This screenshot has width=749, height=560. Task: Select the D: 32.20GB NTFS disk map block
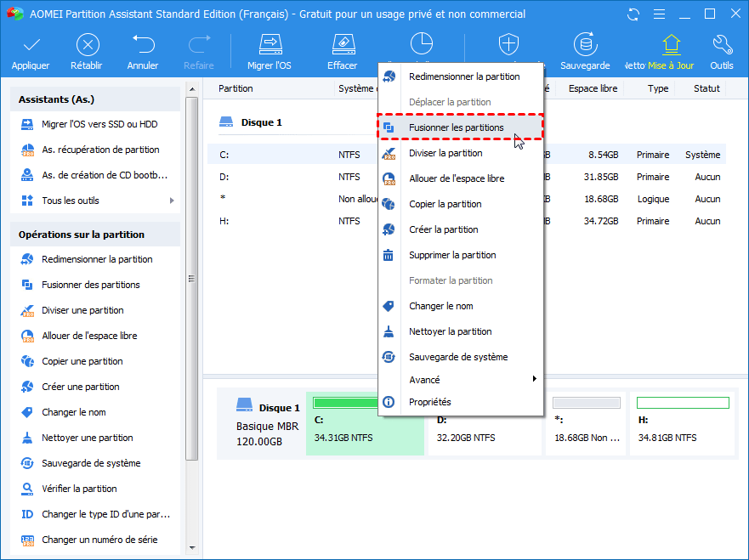click(x=485, y=423)
